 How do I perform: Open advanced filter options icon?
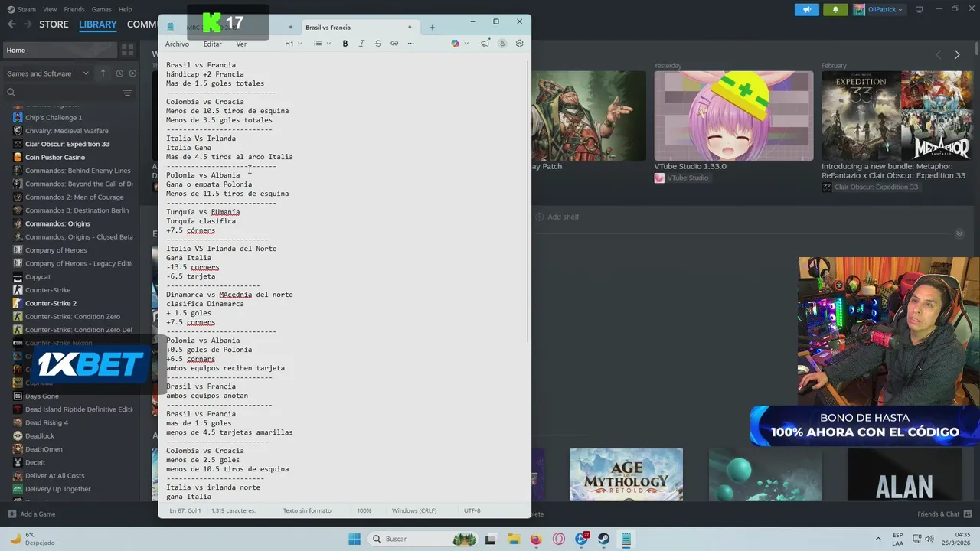point(127,93)
